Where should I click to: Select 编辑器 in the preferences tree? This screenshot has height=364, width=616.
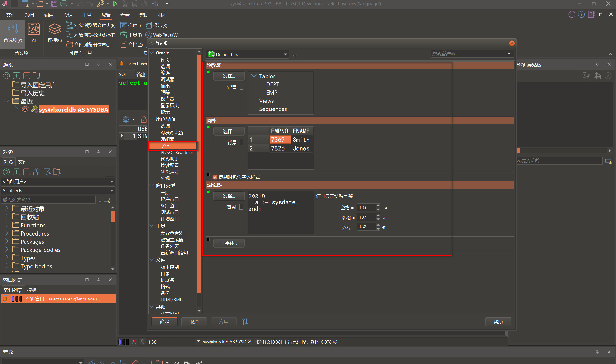click(x=167, y=139)
